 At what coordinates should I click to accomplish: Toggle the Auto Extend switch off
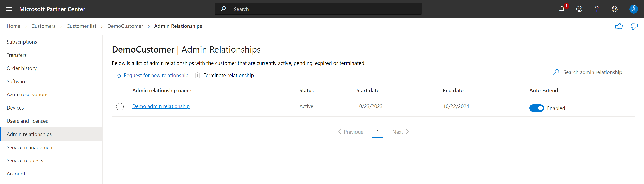(537, 108)
